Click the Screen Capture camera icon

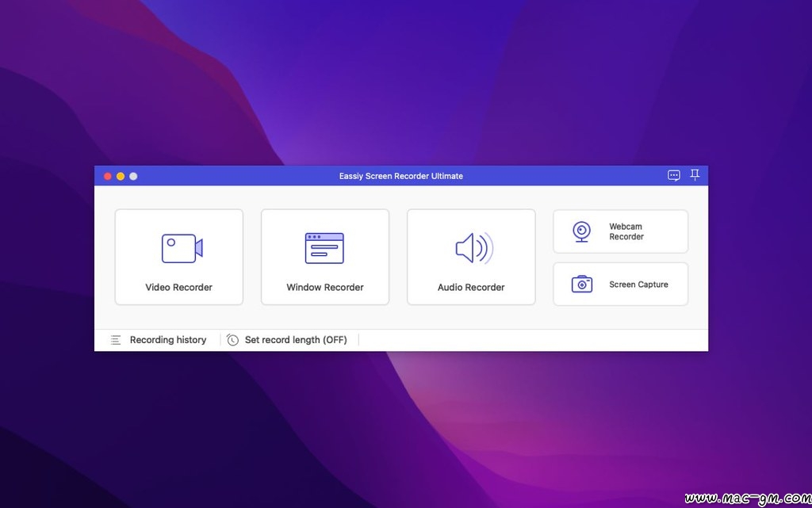582,284
